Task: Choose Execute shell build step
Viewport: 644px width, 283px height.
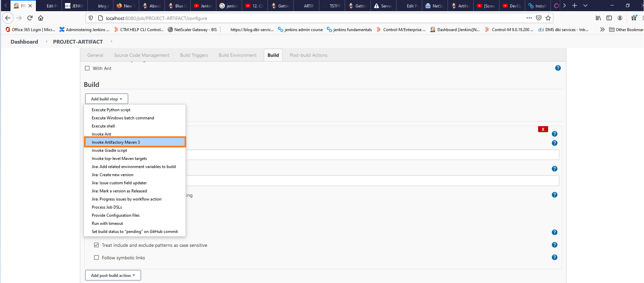Action: (135, 126)
